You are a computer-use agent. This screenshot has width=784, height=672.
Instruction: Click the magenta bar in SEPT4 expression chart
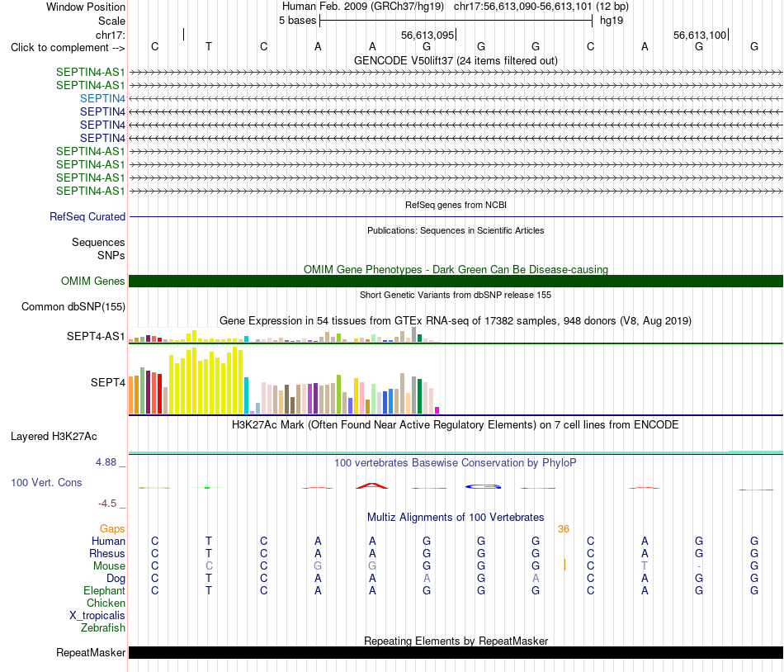coord(437,410)
